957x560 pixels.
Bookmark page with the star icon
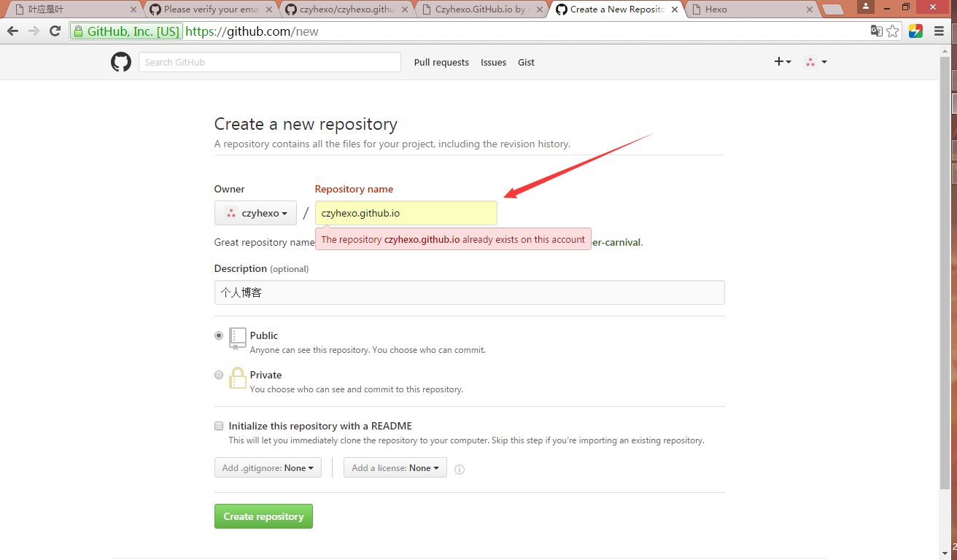point(893,31)
